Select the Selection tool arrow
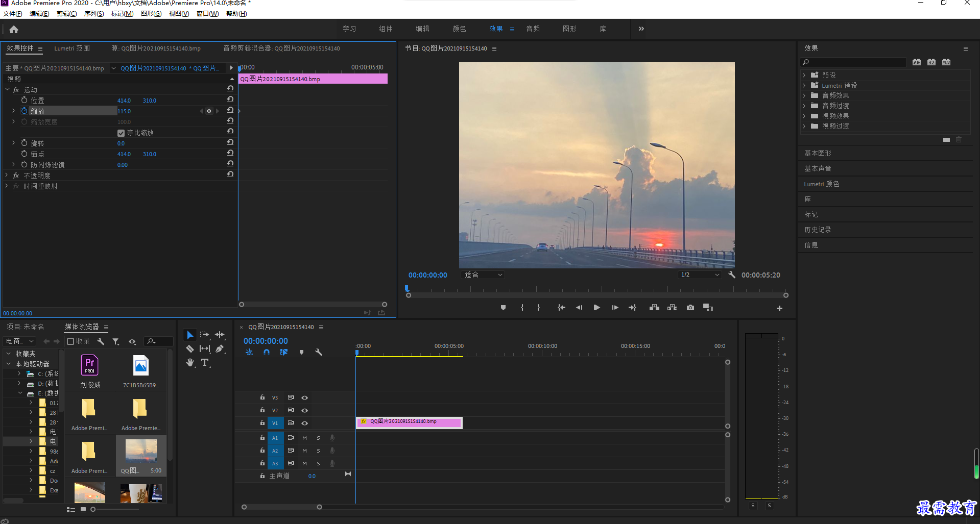The height and width of the screenshot is (524, 980). click(189, 335)
